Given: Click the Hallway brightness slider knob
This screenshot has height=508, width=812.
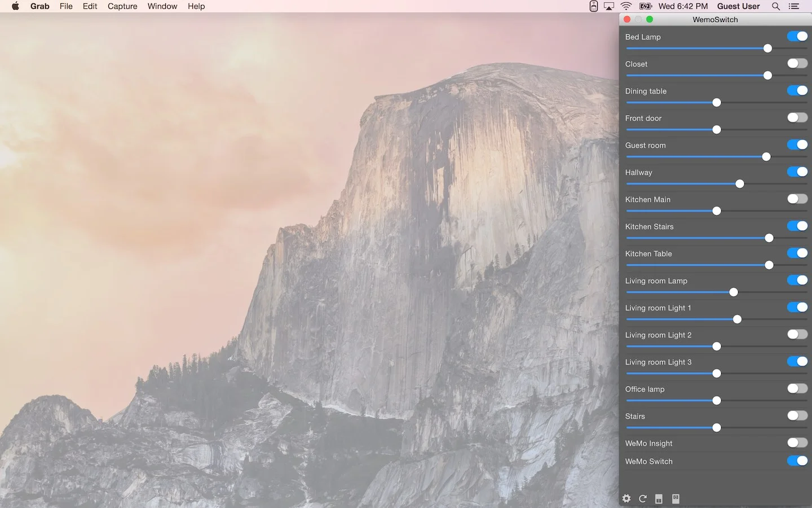Looking at the screenshot, I should point(740,184).
